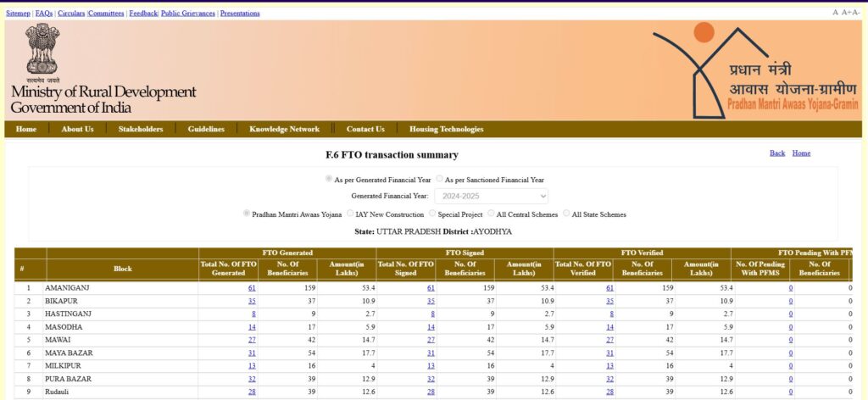Open the FAQs link
Viewport: 868px width, 400px height.
tap(44, 14)
